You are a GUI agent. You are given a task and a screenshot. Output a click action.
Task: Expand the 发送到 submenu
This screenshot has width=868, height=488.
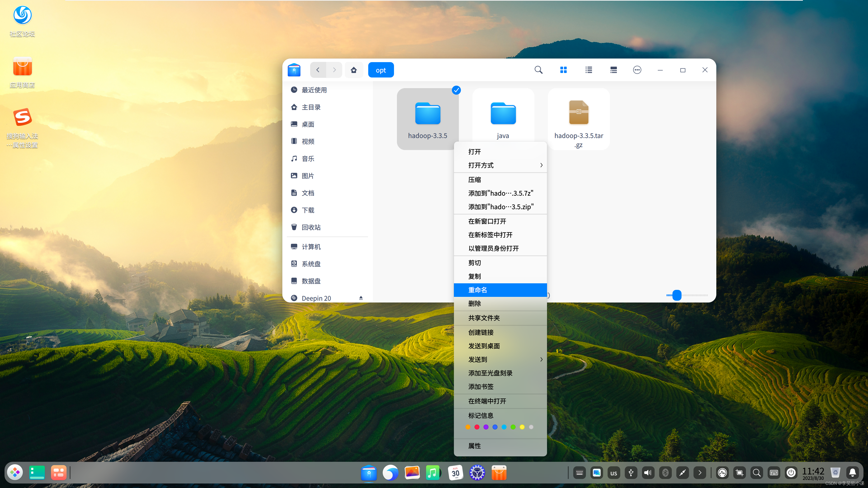[500, 360]
